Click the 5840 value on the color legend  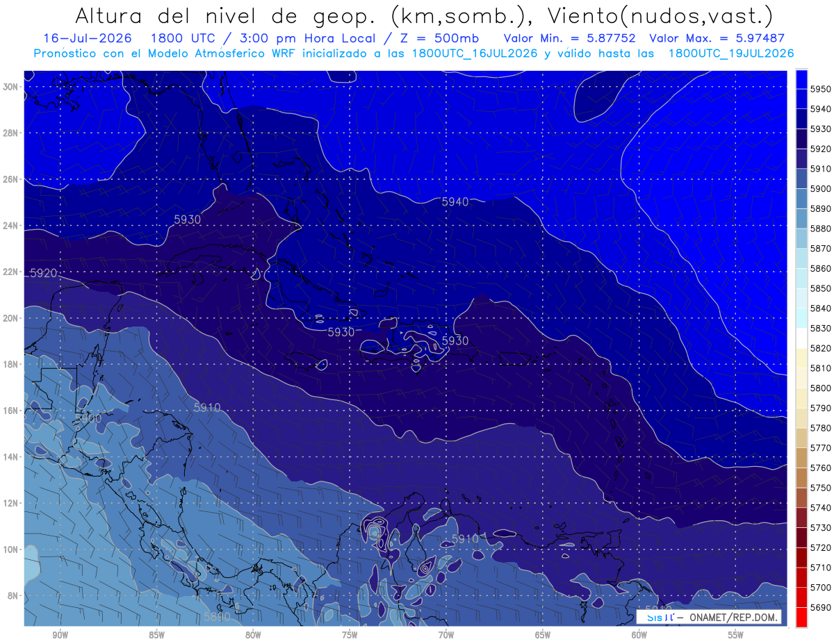click(821, 308)
